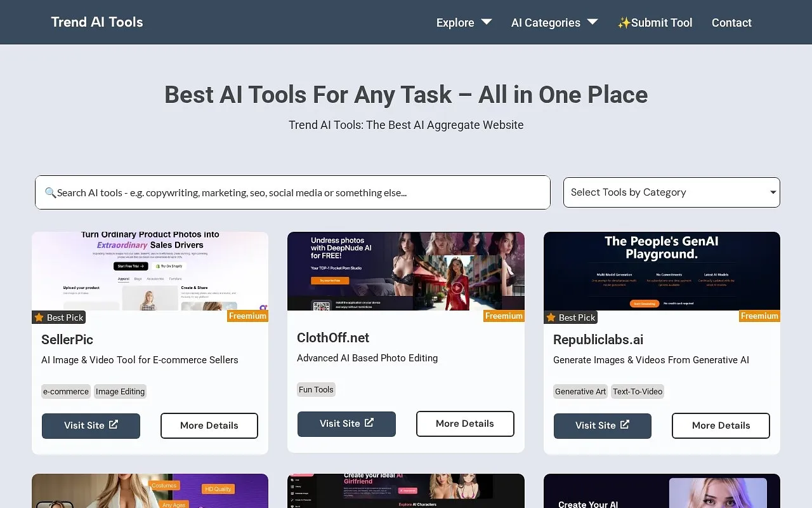Open the ClothOff.net preview thumbnail
The image size is (812, 508).
(406, 271)
